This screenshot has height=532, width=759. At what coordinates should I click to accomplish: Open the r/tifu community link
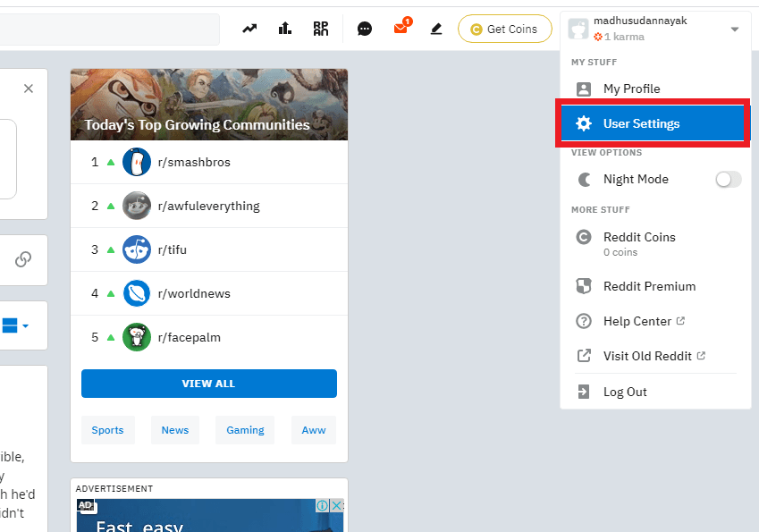coord(173,249)
